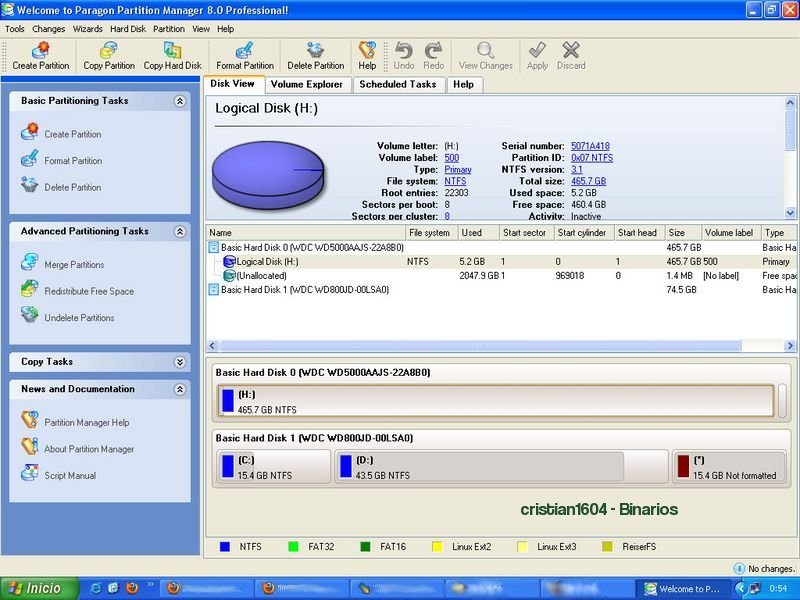
Task: Click the Copy Partition toolbar icon
Action: (109, 56)
